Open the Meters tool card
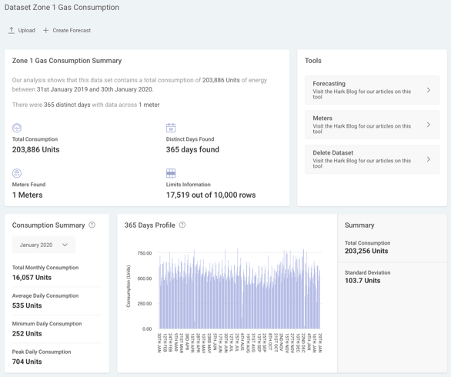451x377 pixels. tap(372, 125)
